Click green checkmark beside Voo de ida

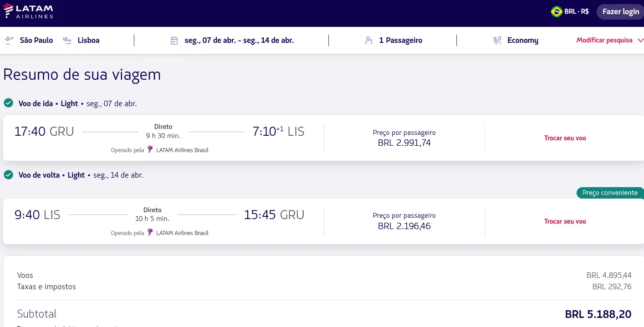pyautogui.click(x=8, y=103)
